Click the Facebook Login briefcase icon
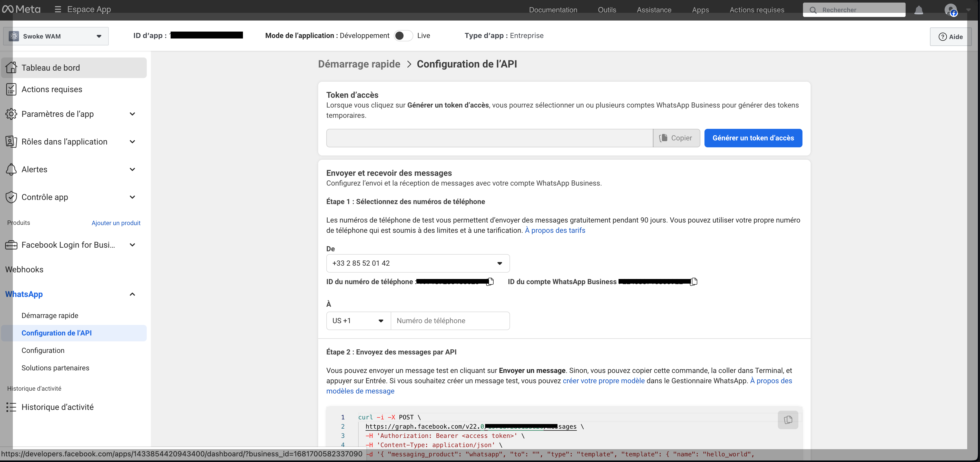Viewport: 980px width, 462px height. click(x=11, y=245)
